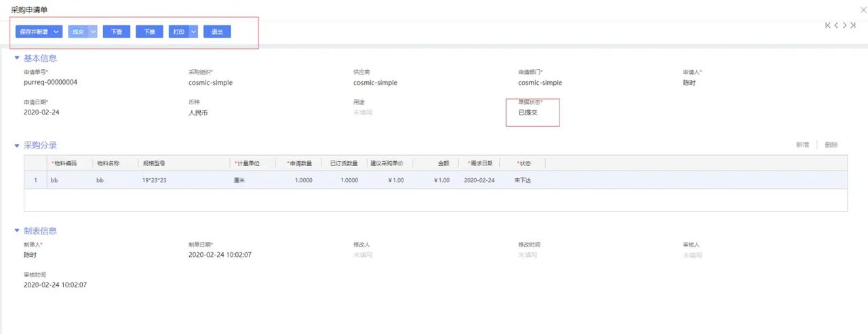Viewport: 868px width, 334px height.
Task: Click the 单据状态 value 已提交
Action: click(528, 112)
